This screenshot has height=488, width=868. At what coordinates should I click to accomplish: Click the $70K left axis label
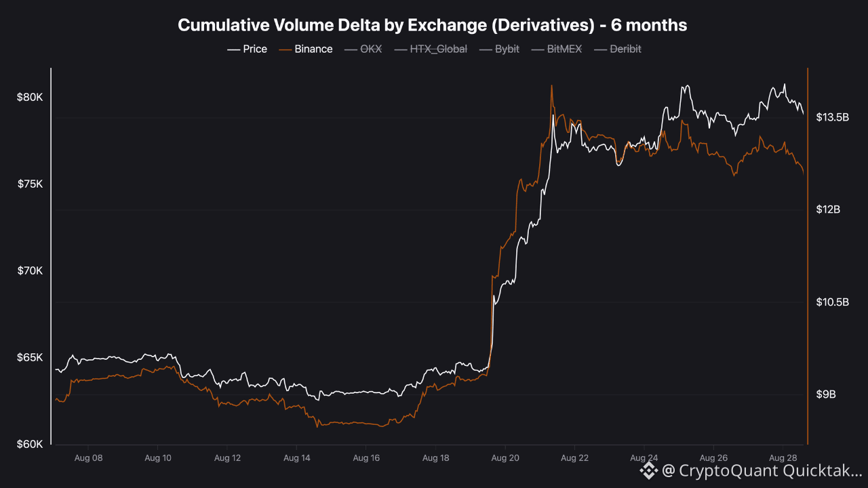[x=30, y=271]
